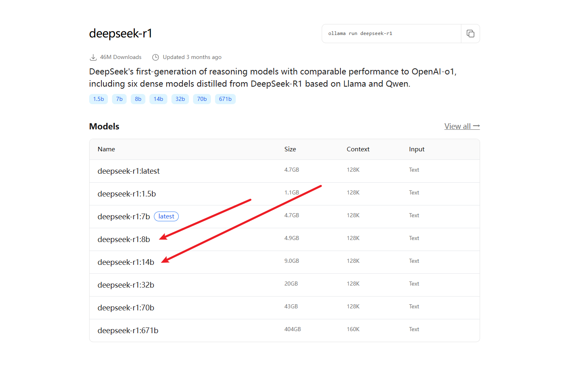The height and width of the screenshot is (371, 588).
Task: Click the 20GB size value
Action: 291,284
